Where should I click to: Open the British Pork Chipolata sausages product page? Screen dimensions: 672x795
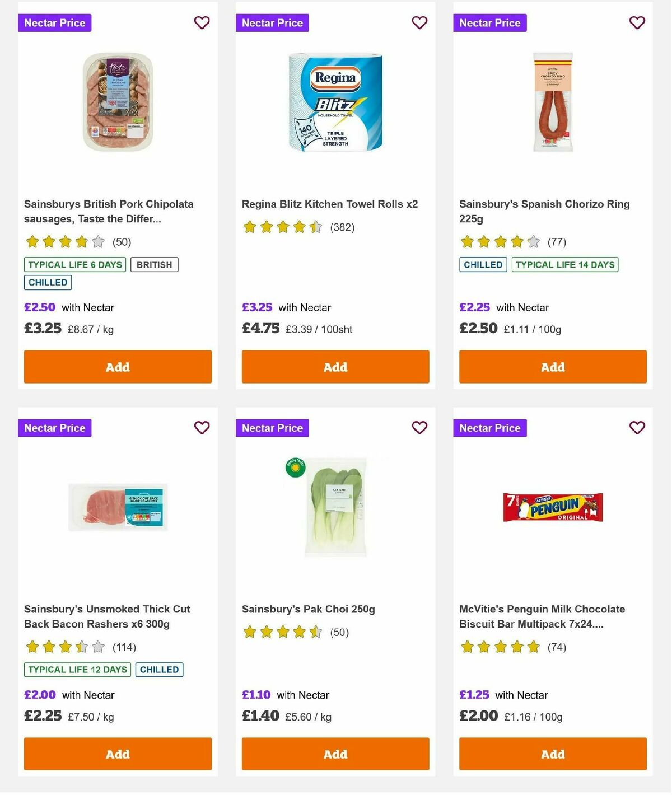(x=109, y=211)
